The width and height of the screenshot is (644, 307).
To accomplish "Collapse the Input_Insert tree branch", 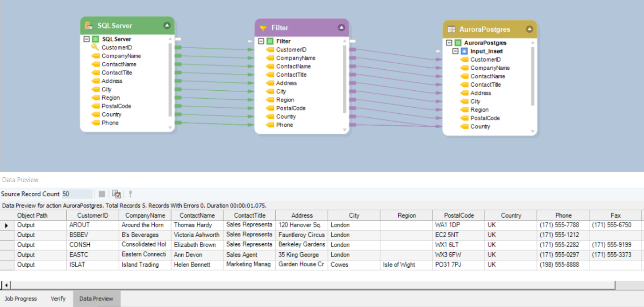I will (x=455, y=51).
